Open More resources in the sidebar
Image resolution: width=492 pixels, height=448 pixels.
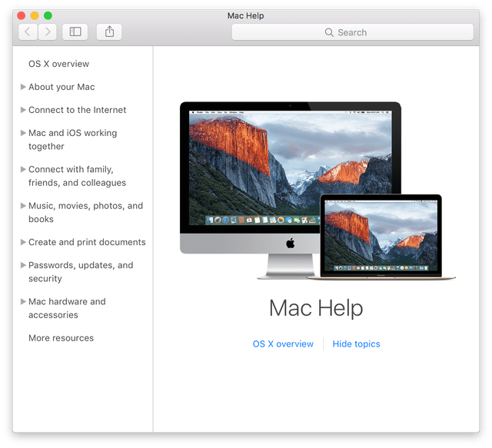(x=61, y=338)
